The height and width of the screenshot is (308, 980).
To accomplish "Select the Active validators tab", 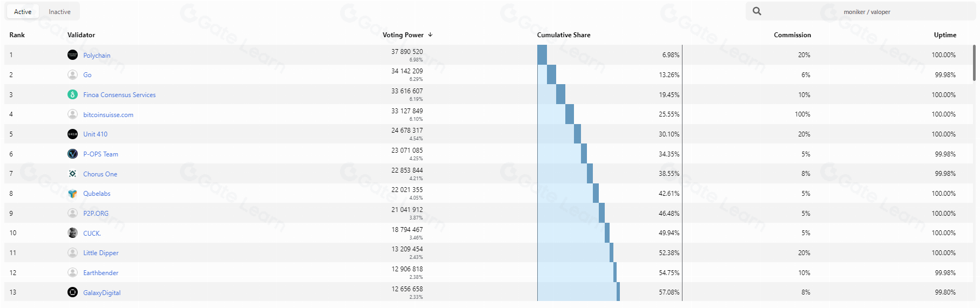I will [23, 12].
